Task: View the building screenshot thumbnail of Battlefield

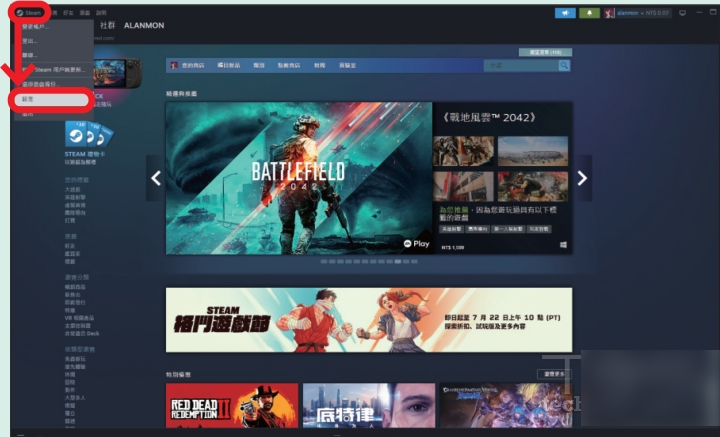Action: tap(463, 186)
